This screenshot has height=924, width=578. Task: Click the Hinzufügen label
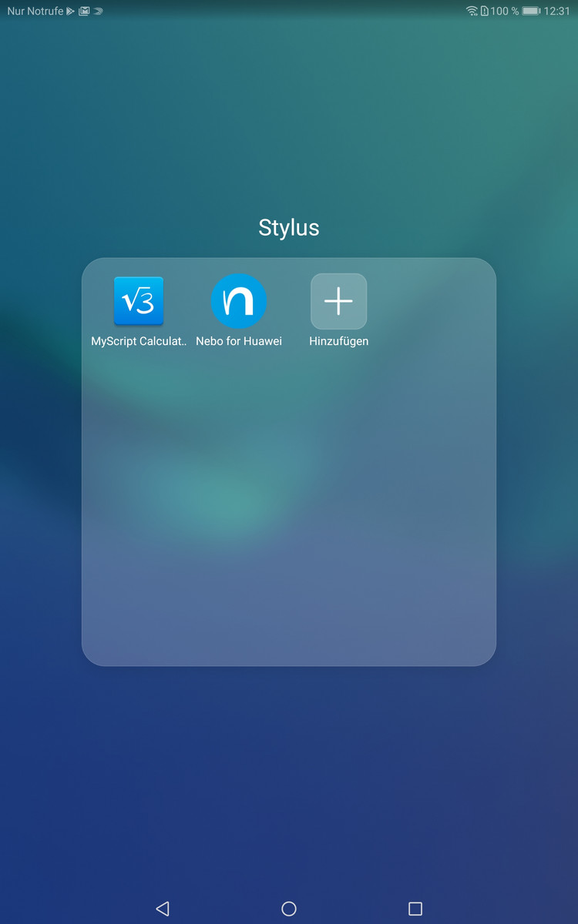coord(338,341)
